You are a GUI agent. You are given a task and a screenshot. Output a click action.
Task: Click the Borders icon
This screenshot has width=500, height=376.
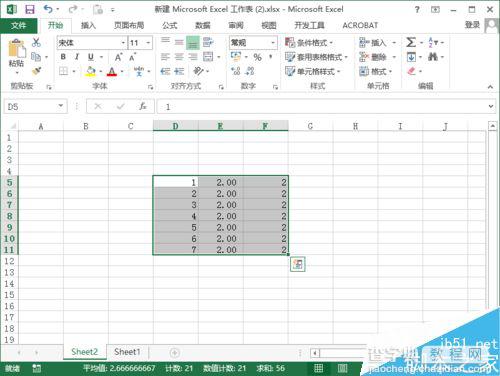pyautogui.click(x=63, y=71)
